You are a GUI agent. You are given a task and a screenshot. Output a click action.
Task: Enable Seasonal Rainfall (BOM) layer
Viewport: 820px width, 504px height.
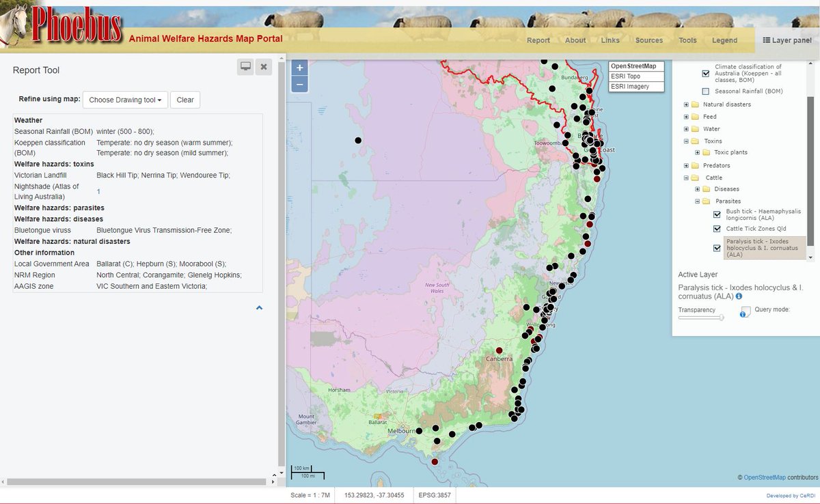706,91
